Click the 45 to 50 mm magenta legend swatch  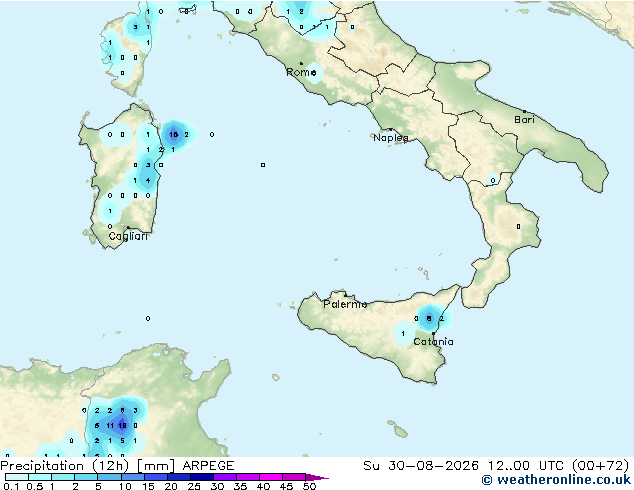[x=294, y=477]
